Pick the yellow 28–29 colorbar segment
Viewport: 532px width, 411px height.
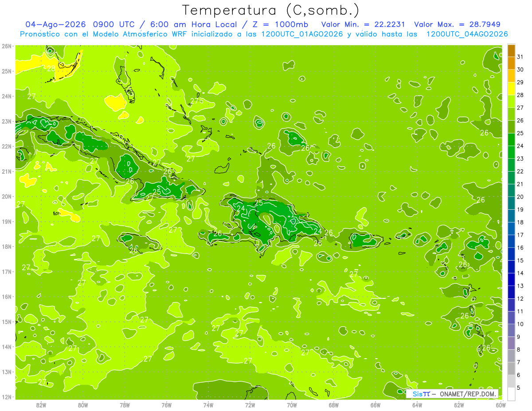pyautogui.click(x=511, y=89)
